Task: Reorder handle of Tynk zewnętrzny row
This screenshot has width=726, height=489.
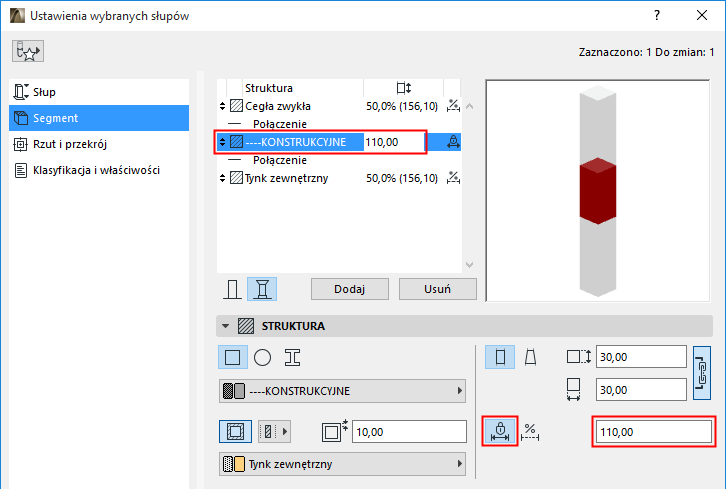Action: coord(222,178)
